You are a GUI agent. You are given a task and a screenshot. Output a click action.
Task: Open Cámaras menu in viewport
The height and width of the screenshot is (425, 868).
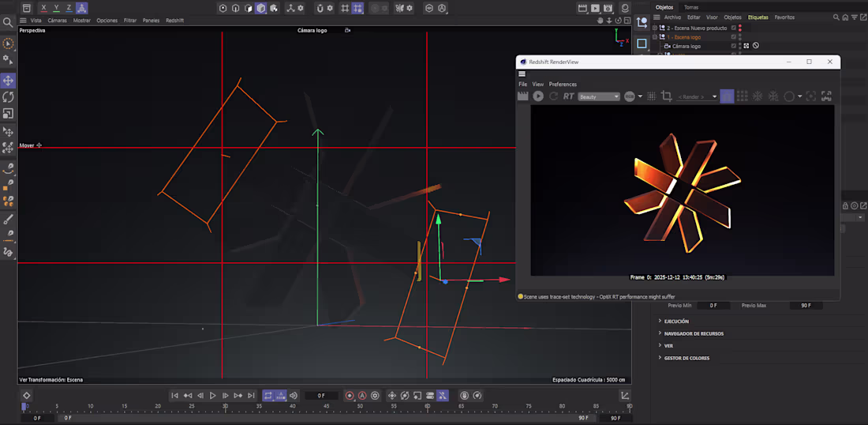[x=58, y=21]
